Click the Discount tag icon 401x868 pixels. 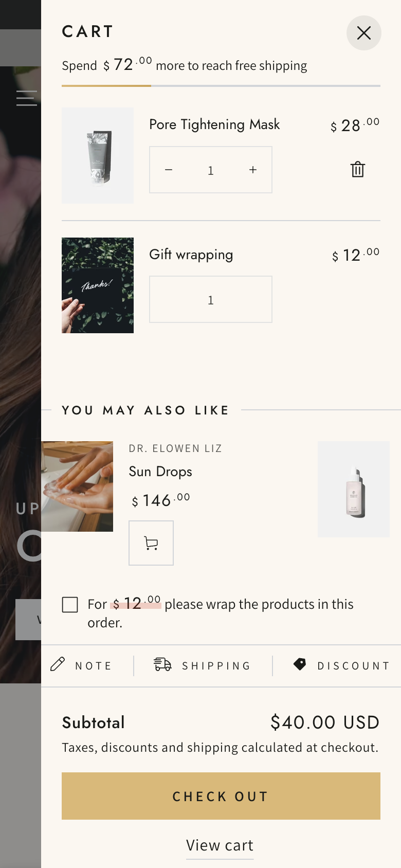tap(300, 664)
